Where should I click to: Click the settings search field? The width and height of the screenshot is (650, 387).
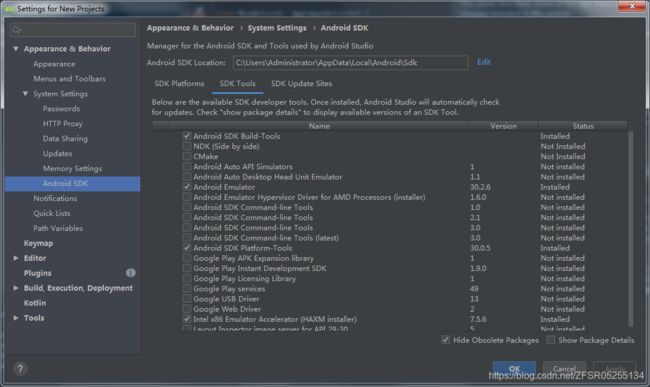73,30
